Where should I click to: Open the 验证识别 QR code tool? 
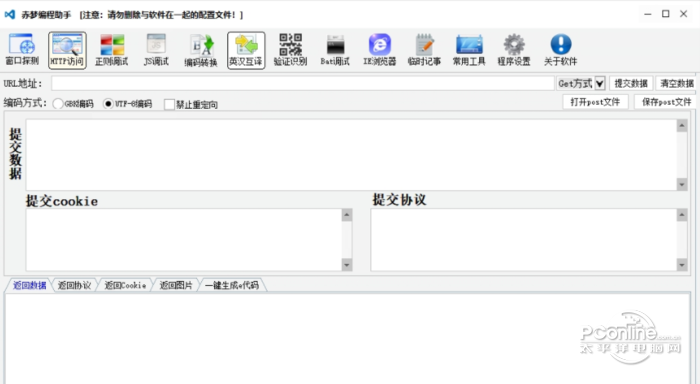coord(290,50)
